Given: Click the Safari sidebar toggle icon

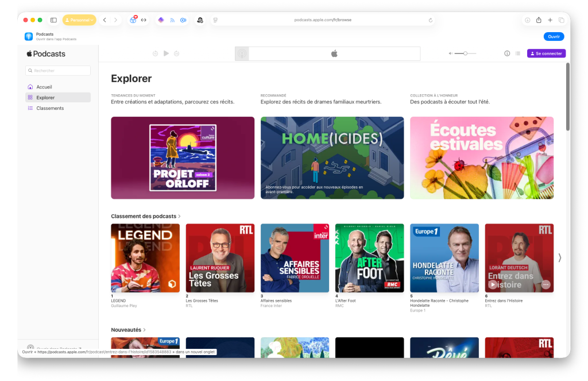Looking at the screenshot, I should click(53, 20).
